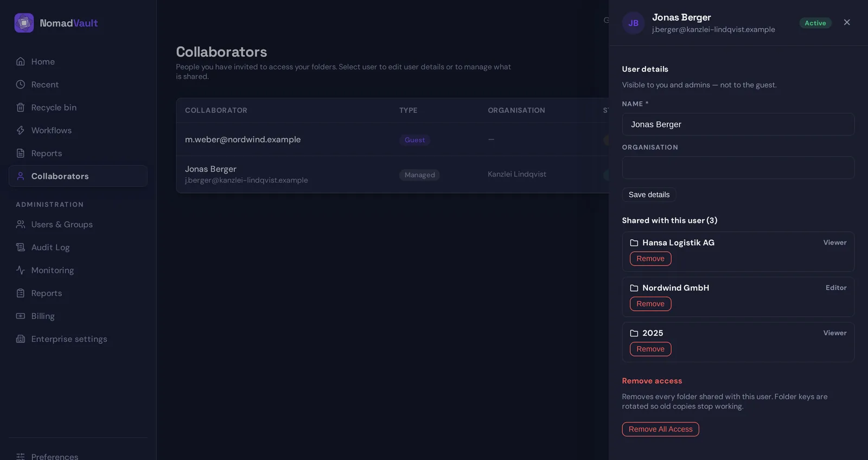Select the m.weber@nordwind.example row
The width and height of the screenshot is (868, 460).
pyautogui.click(x=392, y=139)
